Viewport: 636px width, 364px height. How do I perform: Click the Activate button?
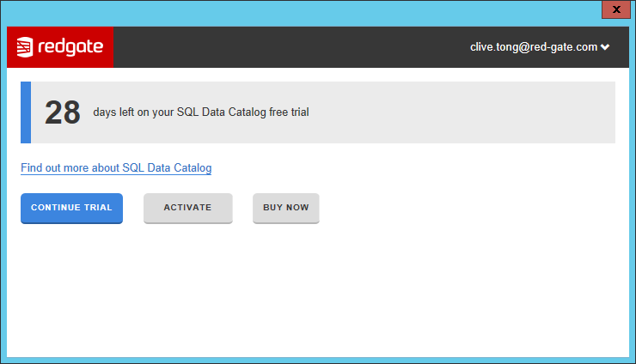point(187,208)
